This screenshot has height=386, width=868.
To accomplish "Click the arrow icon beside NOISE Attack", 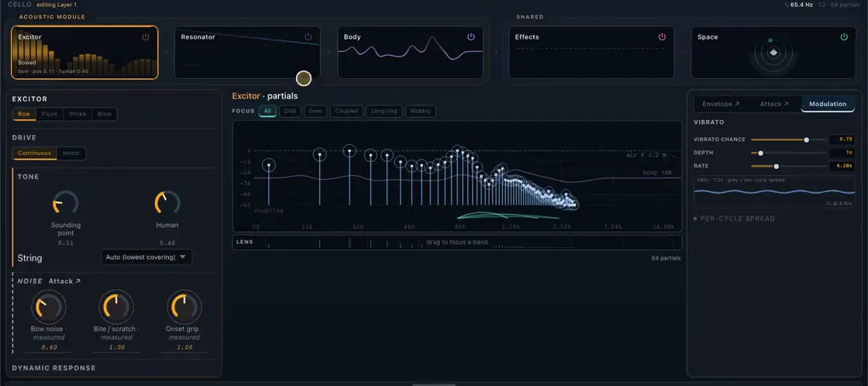I will tap(78, 281).
